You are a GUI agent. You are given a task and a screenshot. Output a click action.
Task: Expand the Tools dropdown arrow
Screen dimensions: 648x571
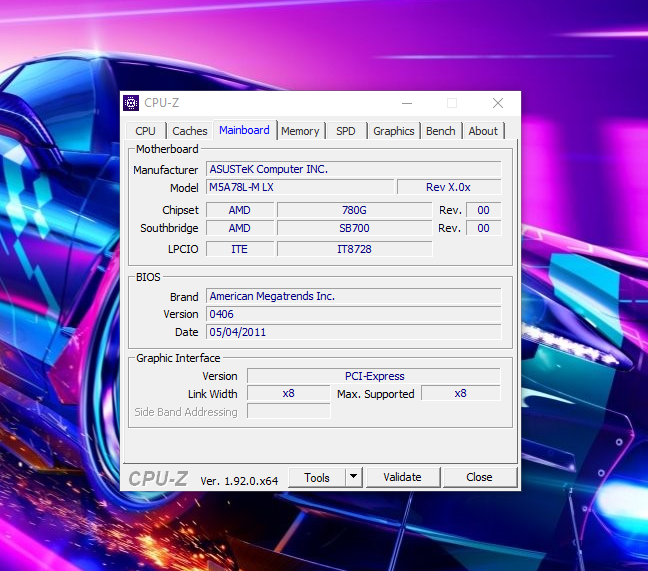tap(353, 477)
